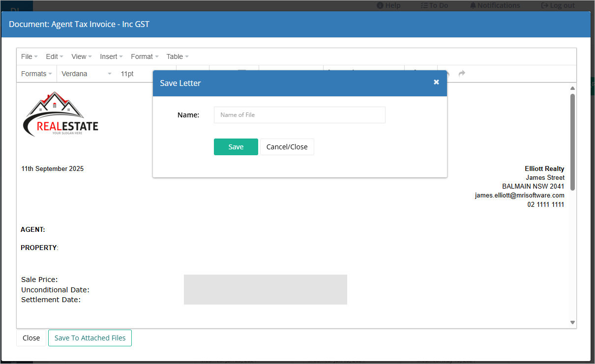This screenshot has width=595, height=364.
Task: Close Save Letter dialog with X icon
Action: (436, 82)
